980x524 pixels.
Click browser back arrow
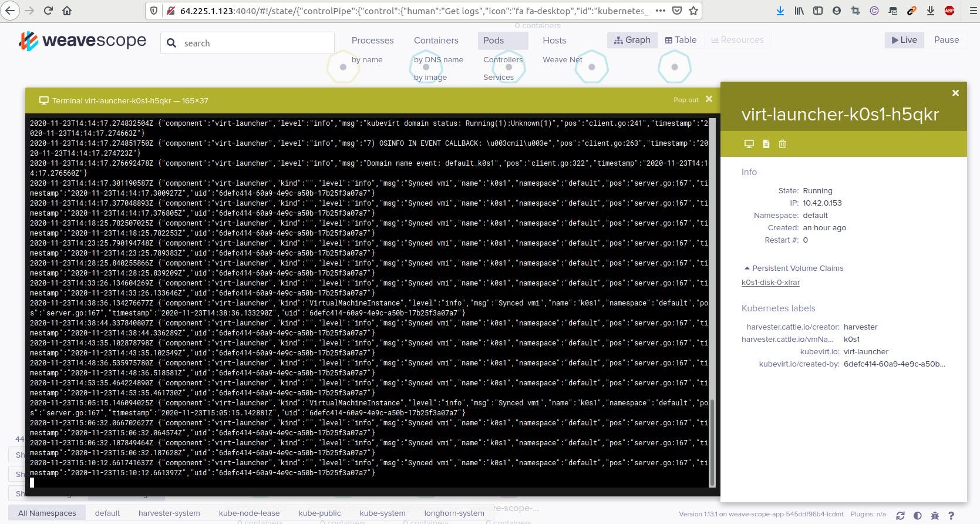pyautogui.click(x=10, y=11)
